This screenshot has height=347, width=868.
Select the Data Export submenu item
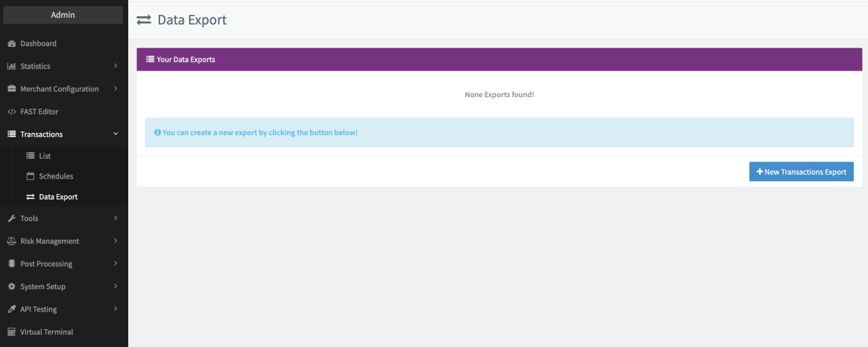pos(58,197)
